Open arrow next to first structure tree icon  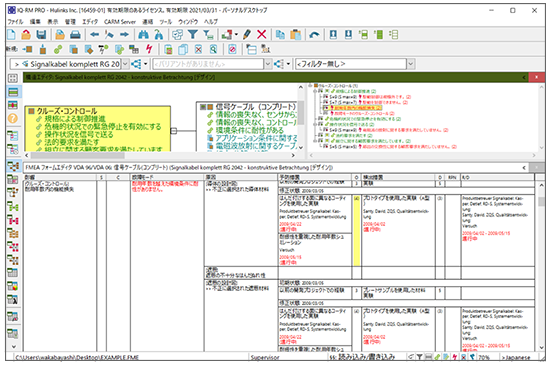coord(145,64)
